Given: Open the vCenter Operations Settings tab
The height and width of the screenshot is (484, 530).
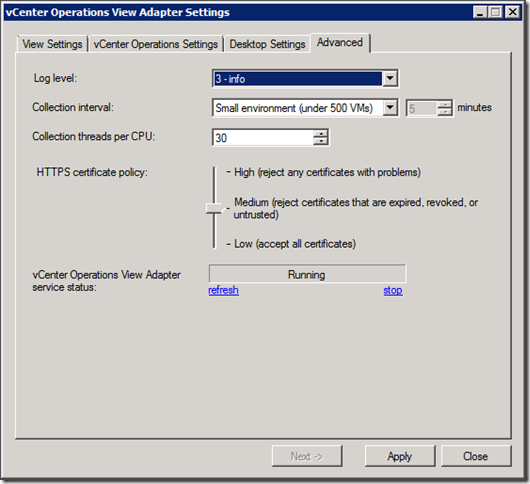Looking at the screenshot, I should pyautogui.click(x=156, y=44).
